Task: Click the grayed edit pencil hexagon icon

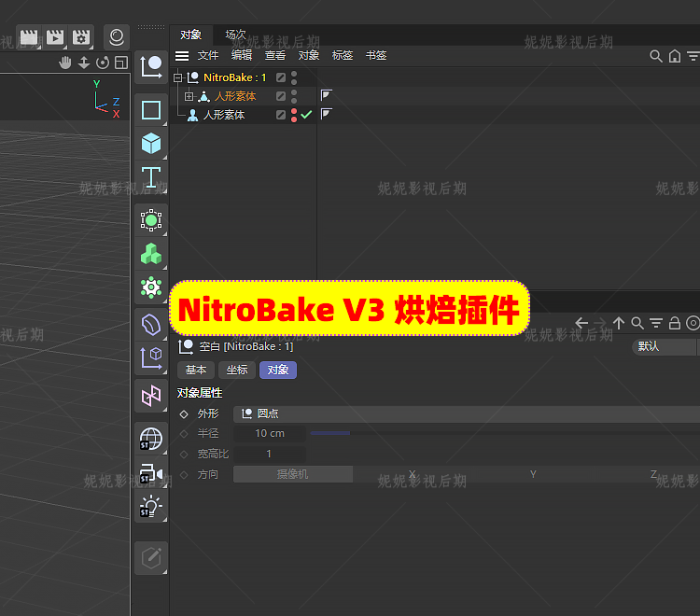Action: (x=151, y=558)
